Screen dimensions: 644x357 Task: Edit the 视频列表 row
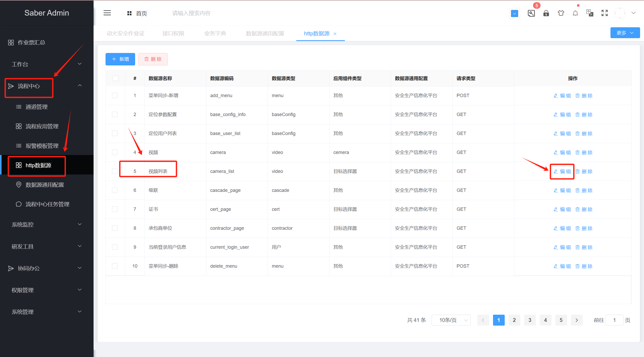click(x=562, y=171)
